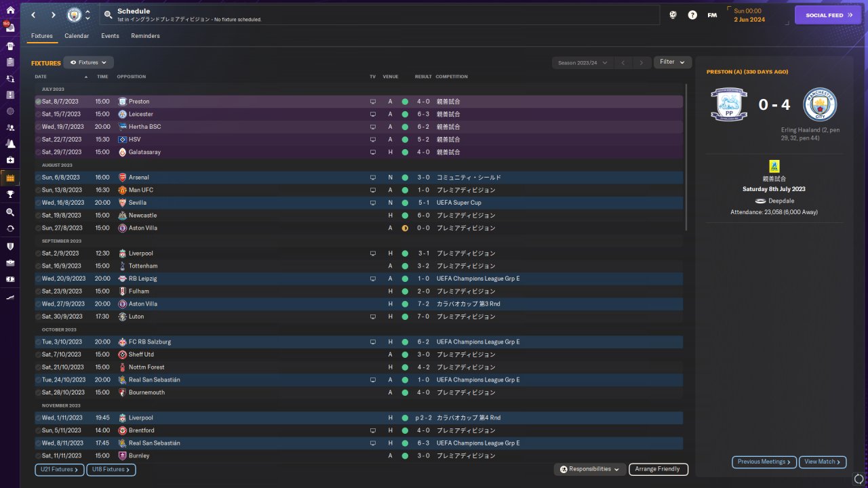This screenshot has height=488, width=868.
Task: Click the Preston crest in the match panel
Action: pos(730,105)
